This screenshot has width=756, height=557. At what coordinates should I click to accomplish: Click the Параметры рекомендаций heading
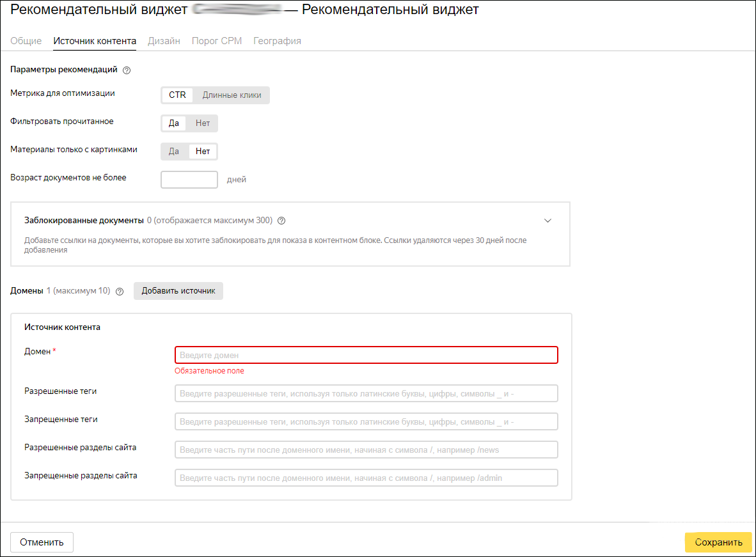click(64, 70)
